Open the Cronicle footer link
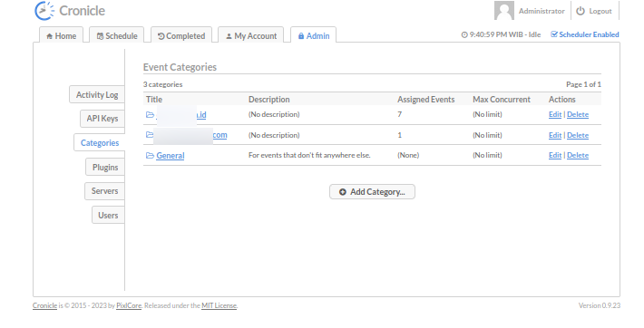This screenshot has height=328, width=644. click(x=44, y=305)
